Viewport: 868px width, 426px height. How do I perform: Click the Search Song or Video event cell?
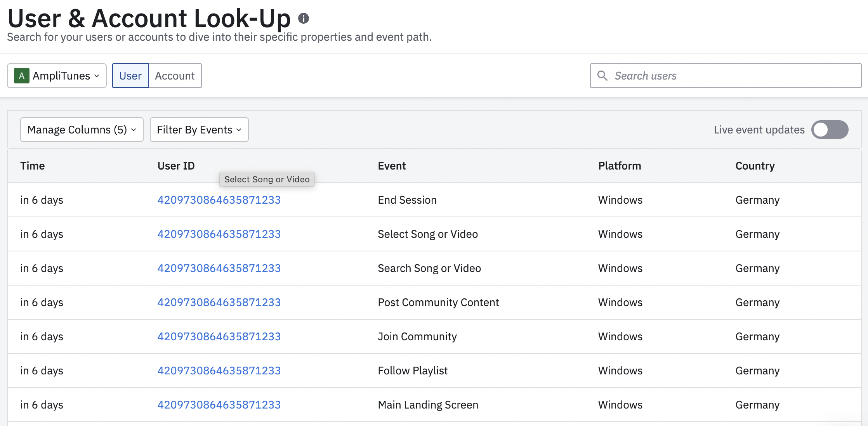click(x=429, y=268)
